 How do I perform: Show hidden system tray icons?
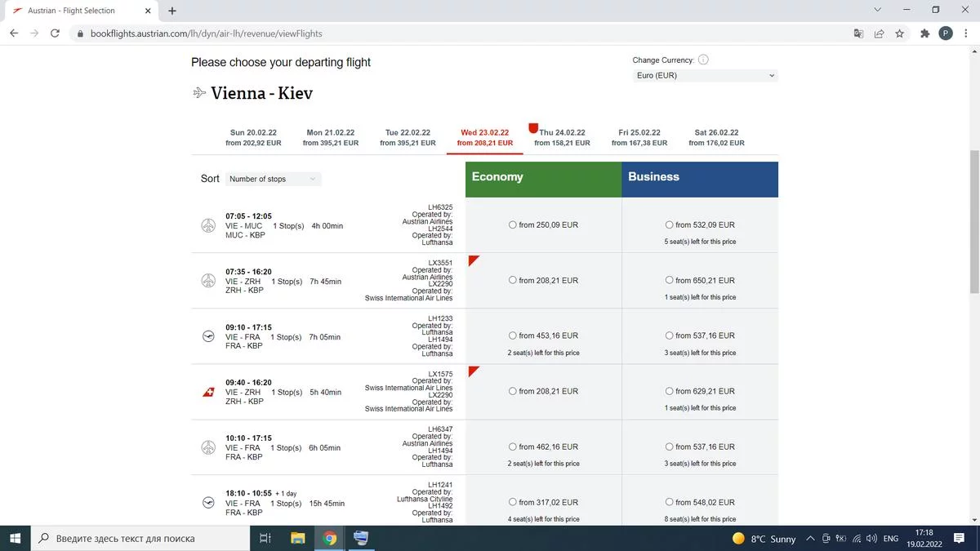810,539
